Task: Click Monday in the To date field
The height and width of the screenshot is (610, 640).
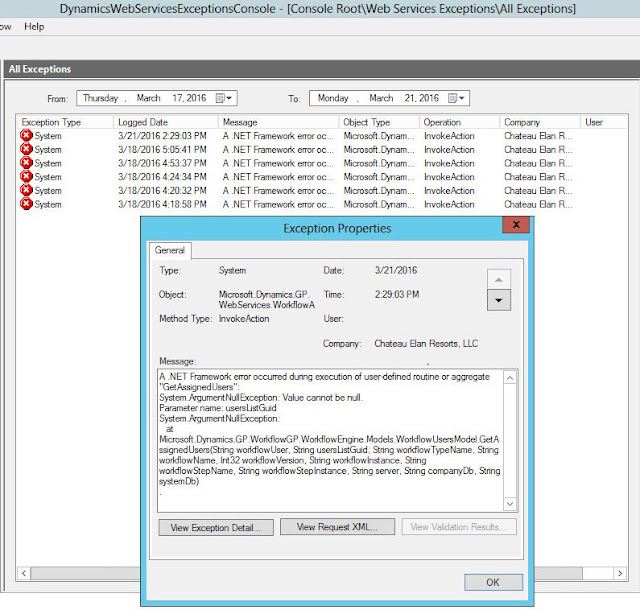Action: tap(333, 98)
